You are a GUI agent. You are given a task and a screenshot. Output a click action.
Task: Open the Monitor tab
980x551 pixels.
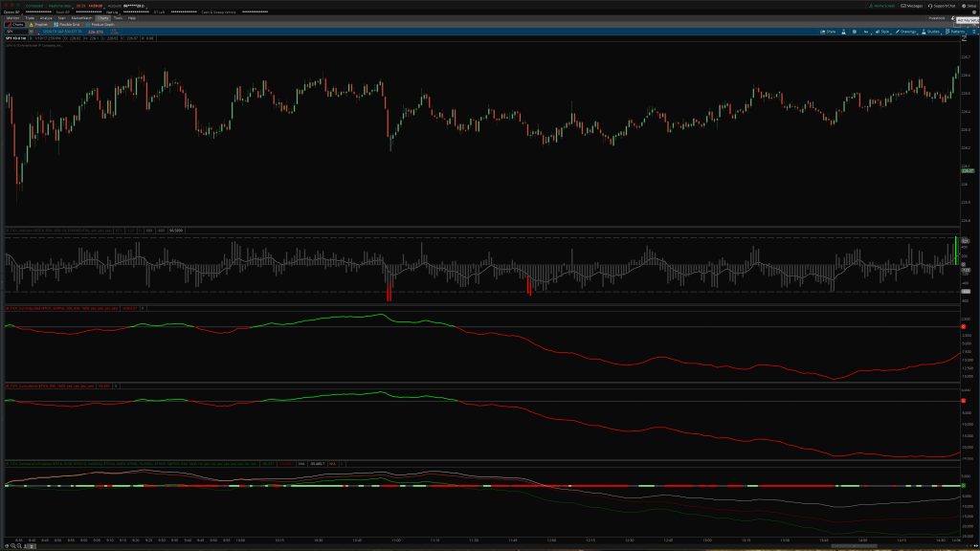click(12, 18)
